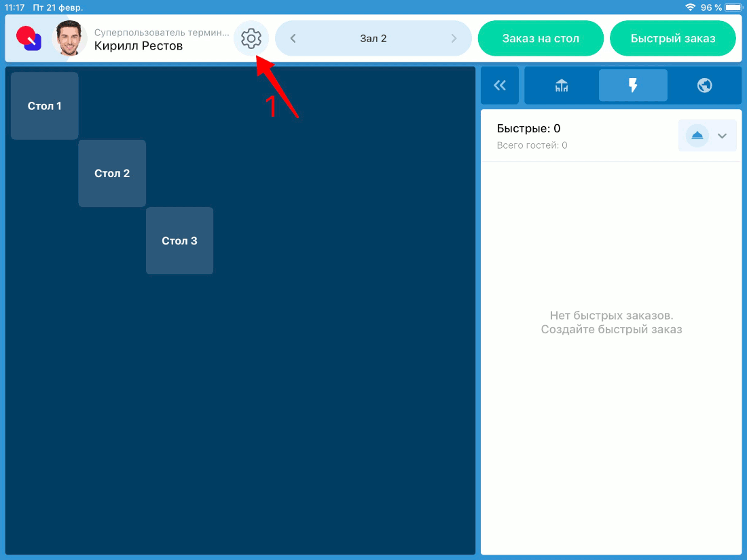Switch to online orders globe tab
The height and width of the screenshot is (560, 747).
coord(705,86)
